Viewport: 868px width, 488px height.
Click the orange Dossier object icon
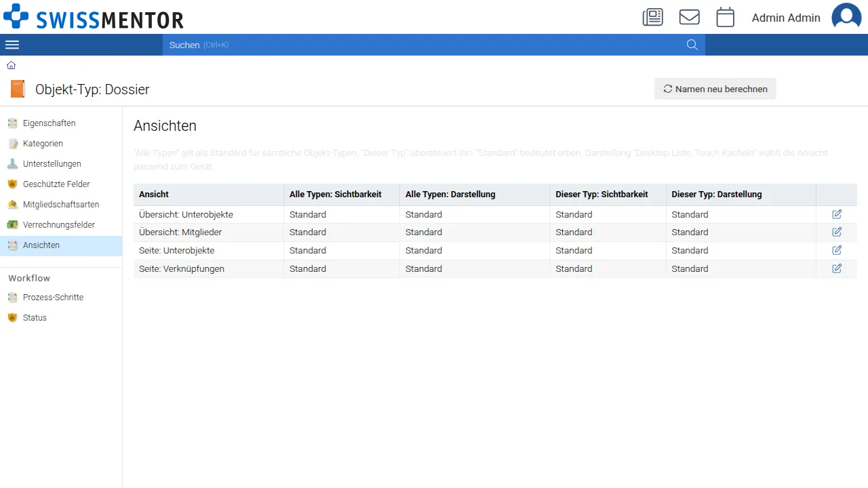pyautogui.click(x=18, y=89)
